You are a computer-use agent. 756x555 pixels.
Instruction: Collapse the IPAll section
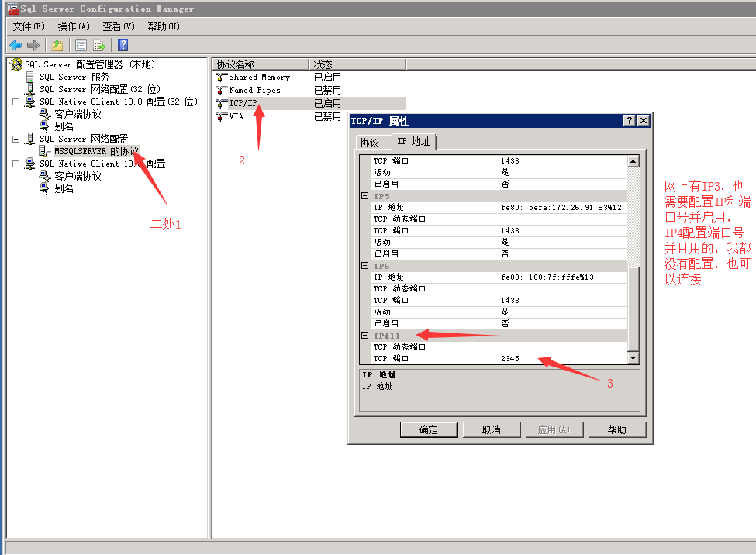365,335
